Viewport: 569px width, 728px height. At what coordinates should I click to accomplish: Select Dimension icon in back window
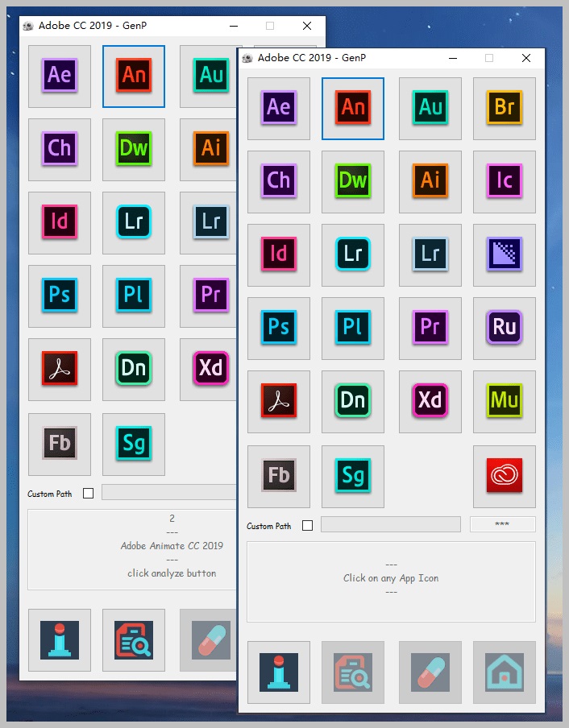[x=134, y=370]
